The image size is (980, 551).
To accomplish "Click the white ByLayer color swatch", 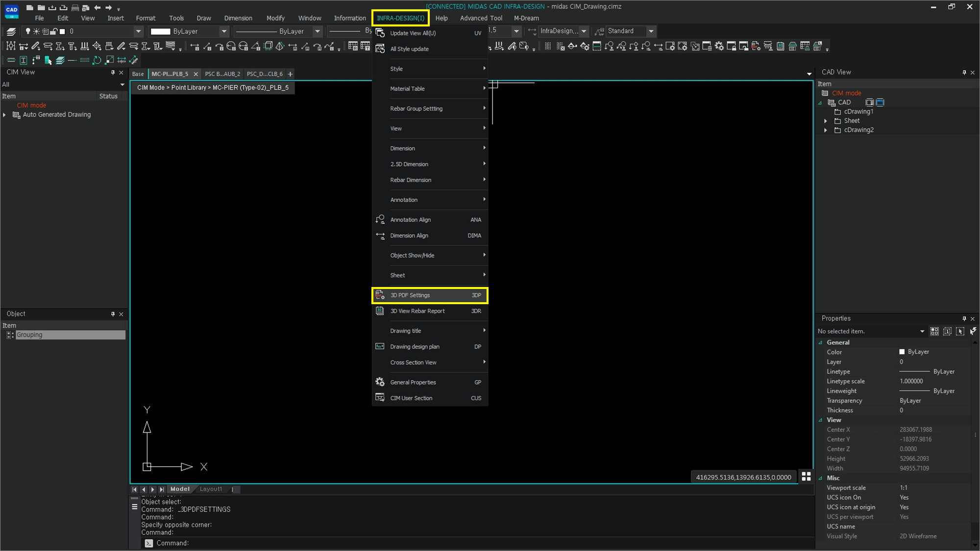I will point(160,31).
